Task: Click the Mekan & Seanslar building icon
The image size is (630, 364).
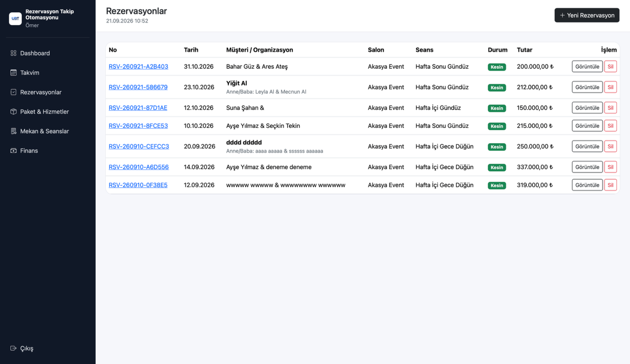Action: pyautogui.click(x=13, y=131)
